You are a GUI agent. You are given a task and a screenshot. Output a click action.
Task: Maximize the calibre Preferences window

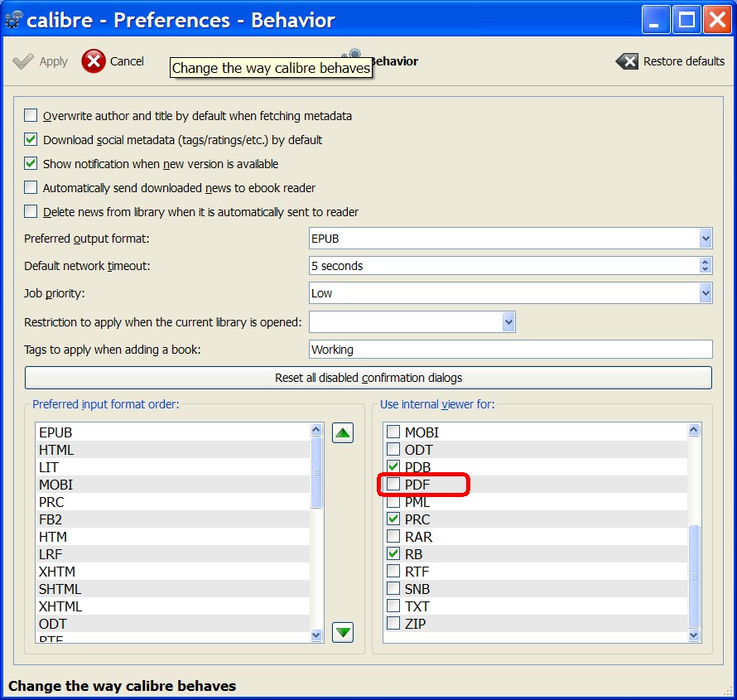click(686, 20)
